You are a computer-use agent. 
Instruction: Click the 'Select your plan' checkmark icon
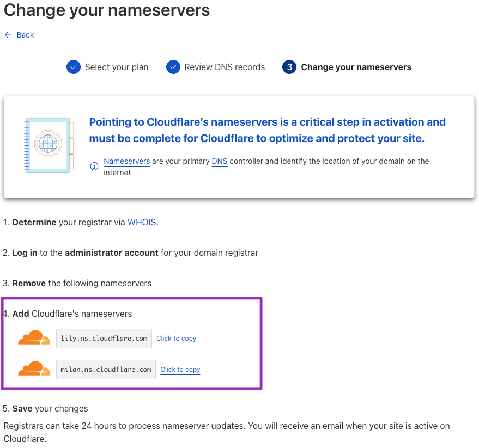[x=74, y=67]
